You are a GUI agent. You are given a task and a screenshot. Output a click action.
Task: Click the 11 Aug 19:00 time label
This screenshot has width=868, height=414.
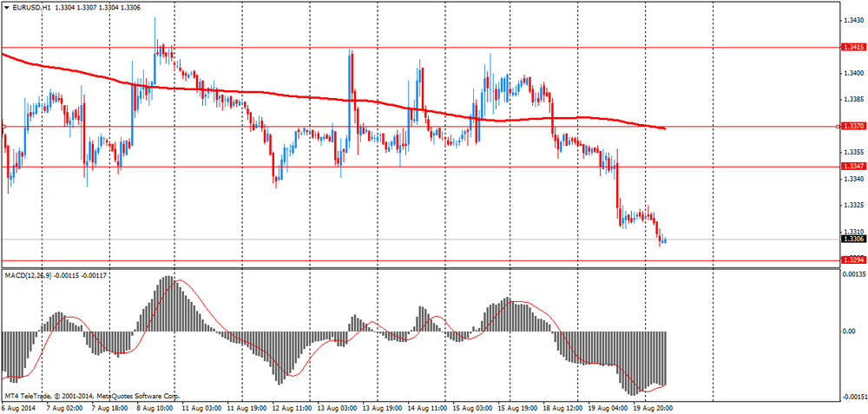(247, 409)
